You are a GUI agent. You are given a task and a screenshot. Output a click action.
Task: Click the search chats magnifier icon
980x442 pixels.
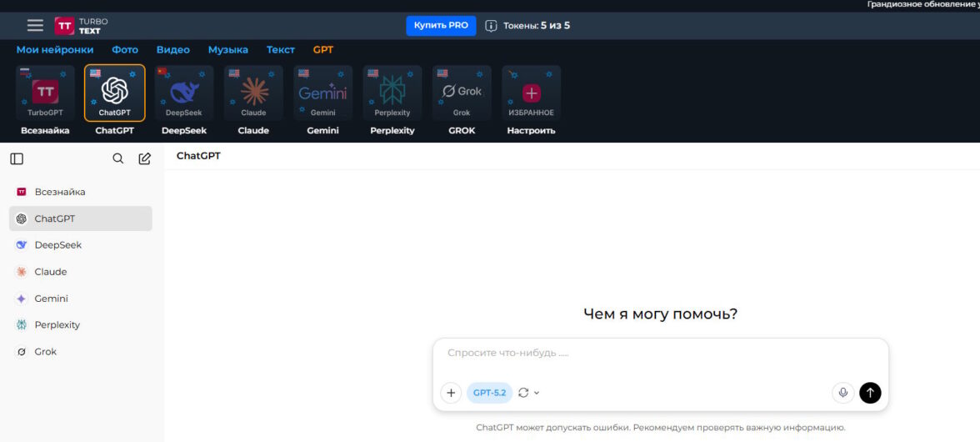pyautogui.click(x=118, y=158)
